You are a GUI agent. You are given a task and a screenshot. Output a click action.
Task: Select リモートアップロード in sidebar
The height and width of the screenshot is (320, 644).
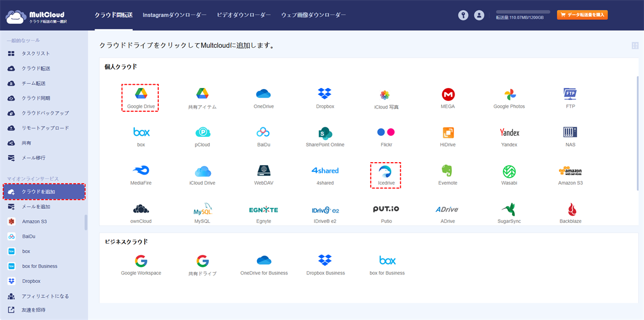point(44,128)
